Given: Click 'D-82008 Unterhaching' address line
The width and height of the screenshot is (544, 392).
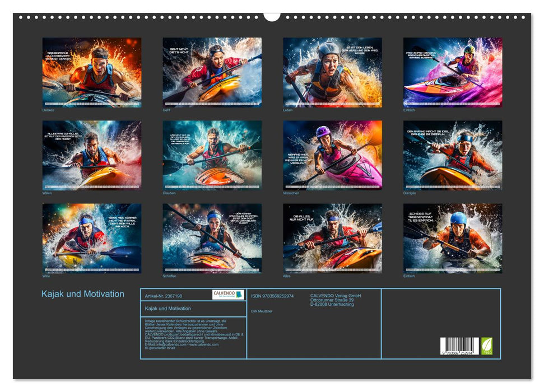Looking at the screenshot, I should click(x=332, y=304).
